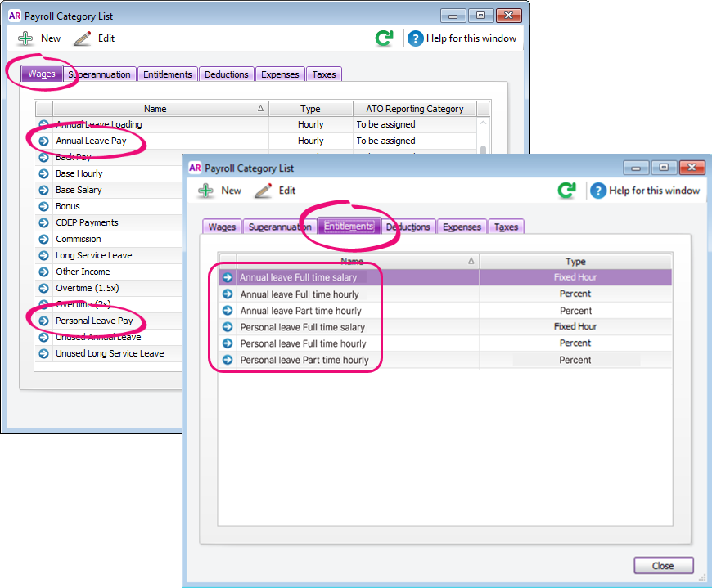712x588 pixels.
Task: Click the Edit button in the back window
Action: [94, 38]
